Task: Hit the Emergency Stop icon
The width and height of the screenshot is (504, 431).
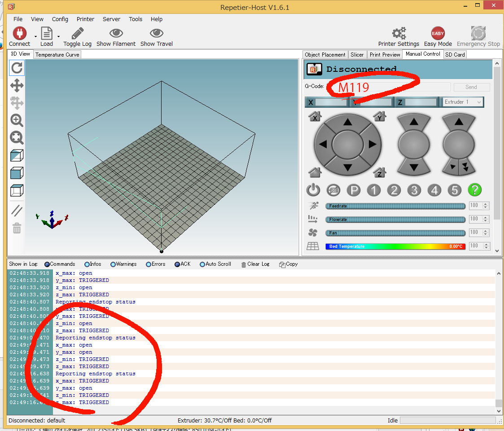Action: [478, 34]
